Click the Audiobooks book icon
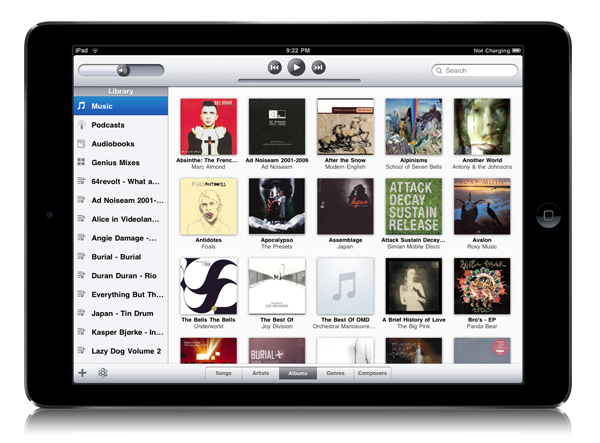 pos(81,144)
